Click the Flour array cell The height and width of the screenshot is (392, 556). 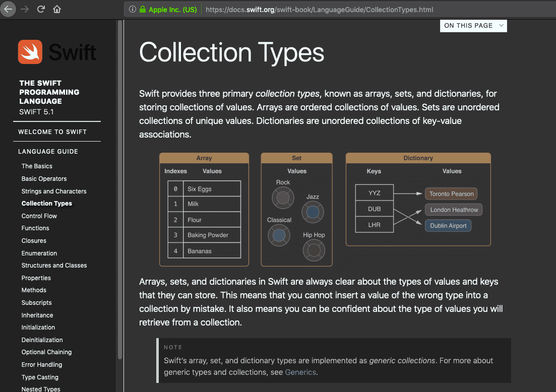tap(212, 220)
